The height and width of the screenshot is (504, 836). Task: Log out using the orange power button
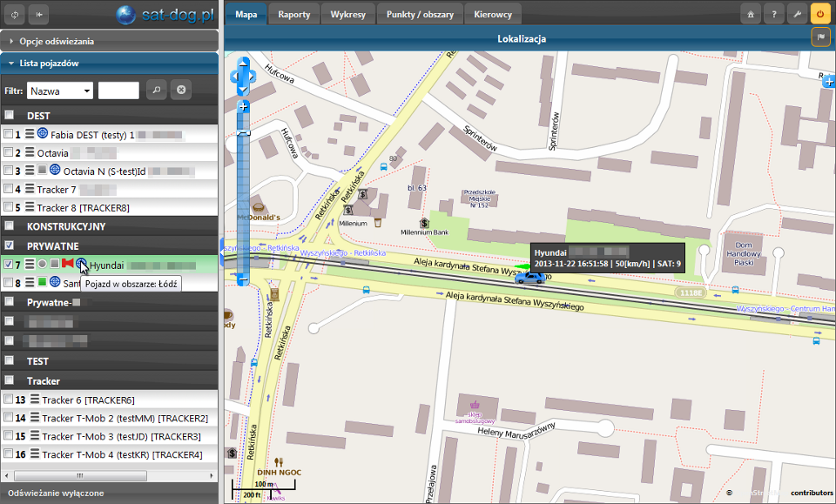pyautogui.click(x=819, y=14)
